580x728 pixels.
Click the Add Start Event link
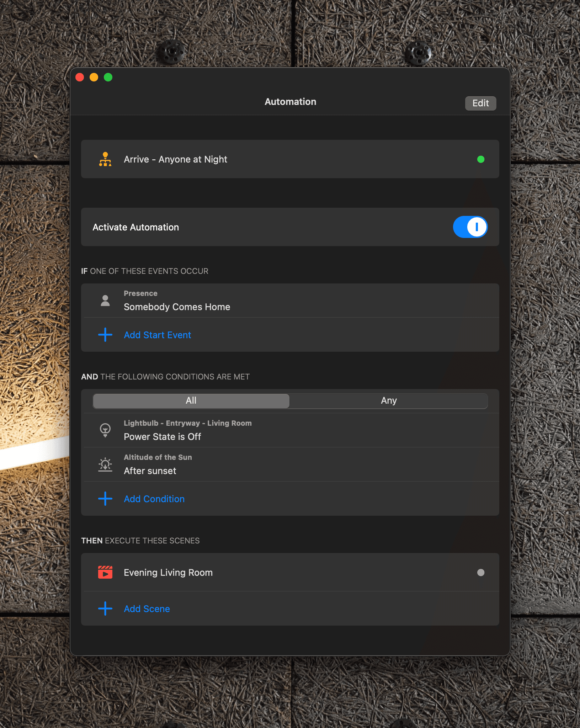click(x=157, y=335)
